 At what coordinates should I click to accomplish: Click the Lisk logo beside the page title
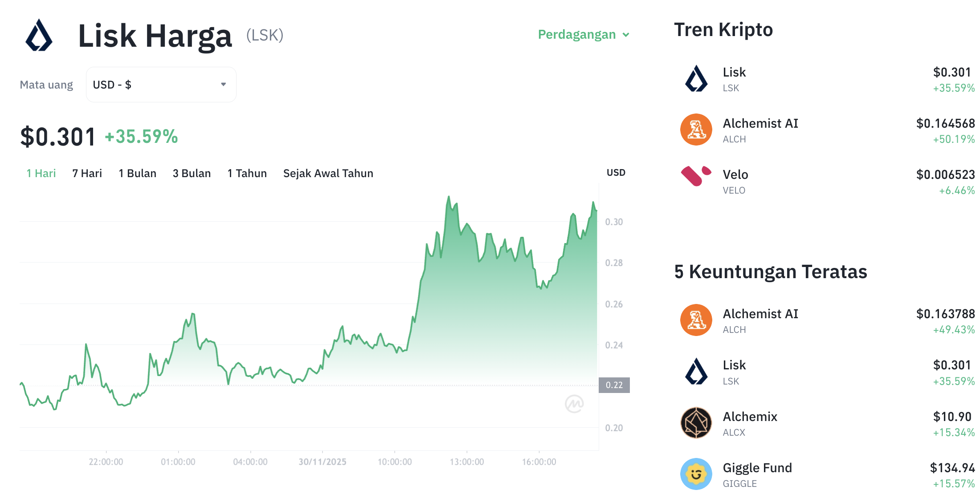point(39,35)
